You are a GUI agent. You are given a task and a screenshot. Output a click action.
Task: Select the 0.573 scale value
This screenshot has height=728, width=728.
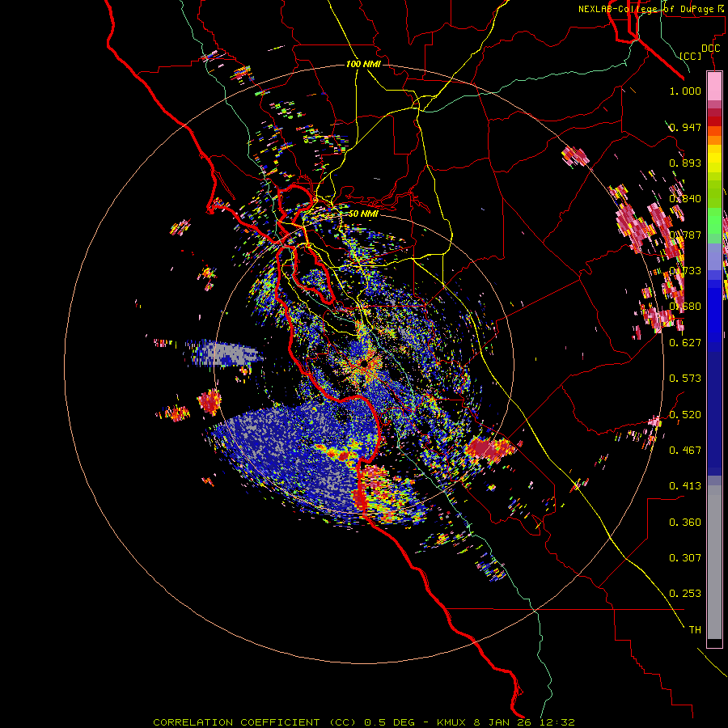pyautogui.click(x=685, y=379)
